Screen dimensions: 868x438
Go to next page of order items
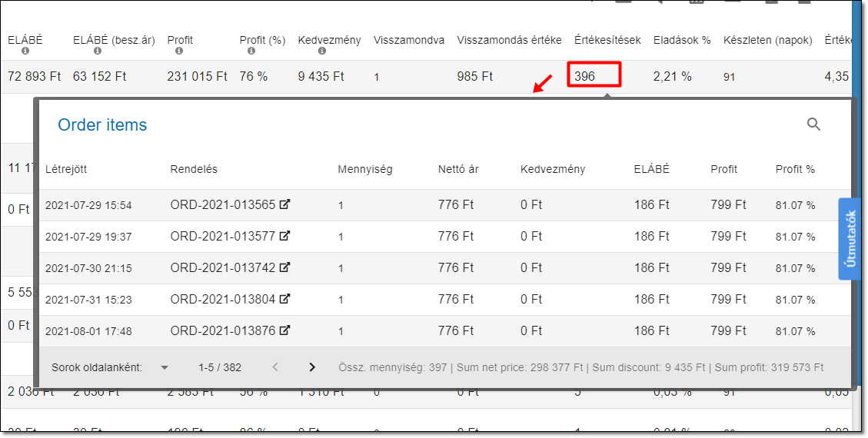click(312, 367)
